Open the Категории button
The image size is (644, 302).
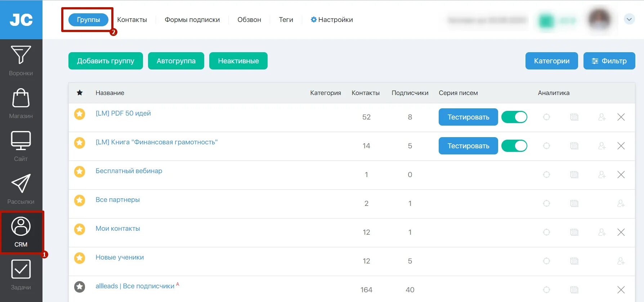[x=552, y=61]
